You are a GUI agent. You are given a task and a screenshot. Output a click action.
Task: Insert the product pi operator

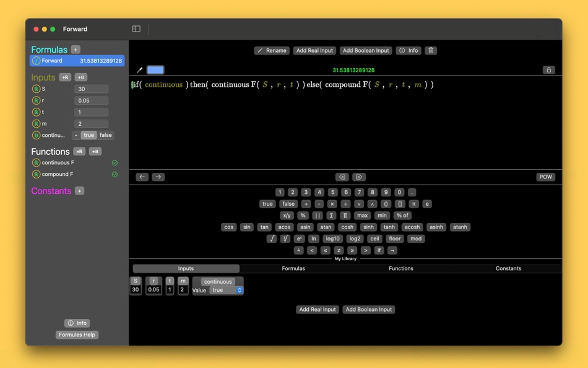pyautogui.click(x=345, y=216)
